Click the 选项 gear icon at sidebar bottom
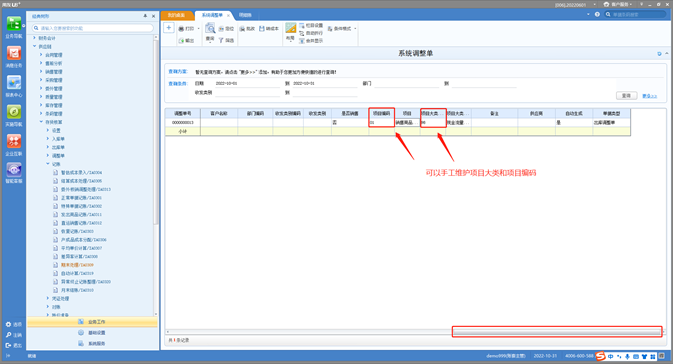Screen dimensions: 673x364 click(x=8, y=325)
